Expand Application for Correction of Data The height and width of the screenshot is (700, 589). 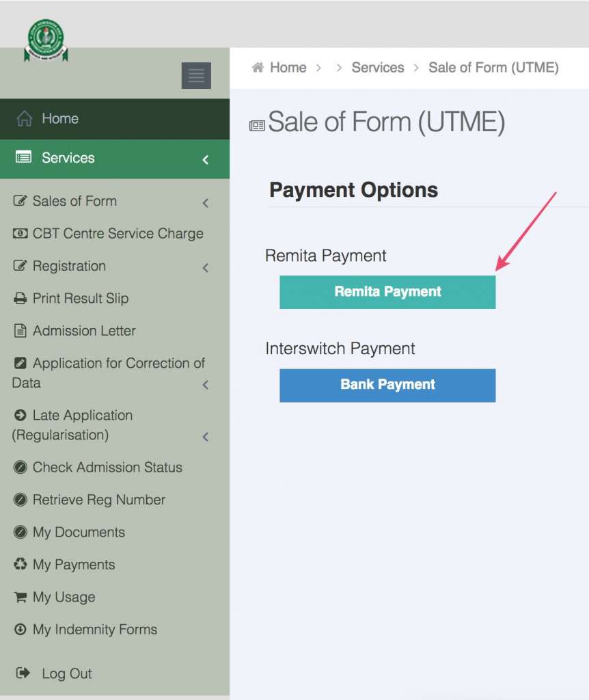205,384
